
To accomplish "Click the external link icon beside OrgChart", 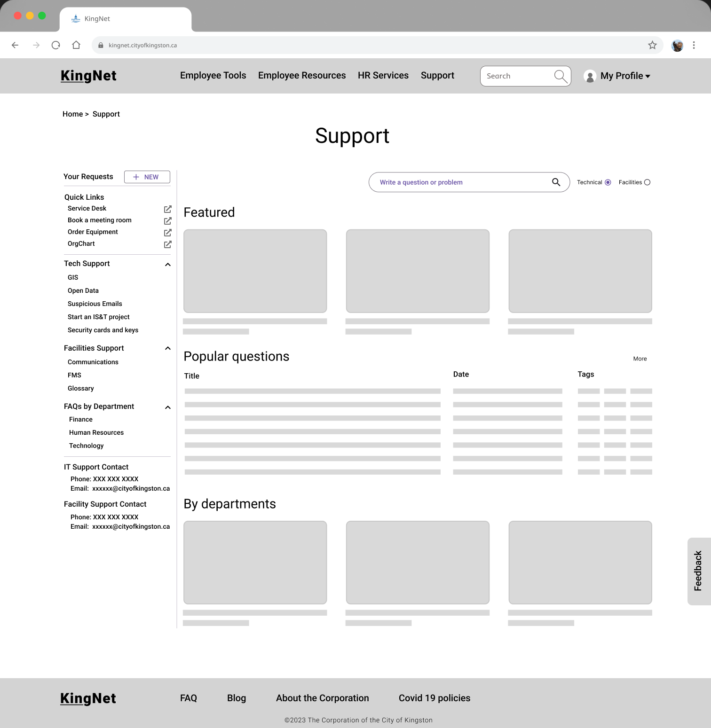I will [x=167, y=244].
